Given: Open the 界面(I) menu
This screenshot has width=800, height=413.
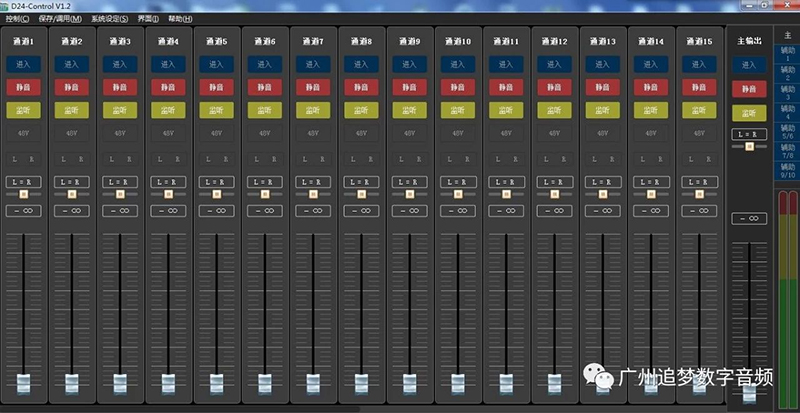Looking at the screenshot, I should tap(147, 19).
